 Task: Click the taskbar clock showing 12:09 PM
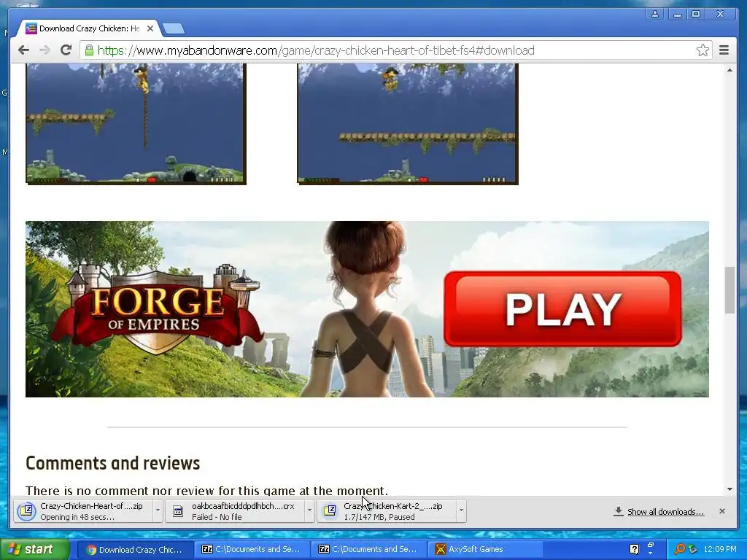[720, 550]
